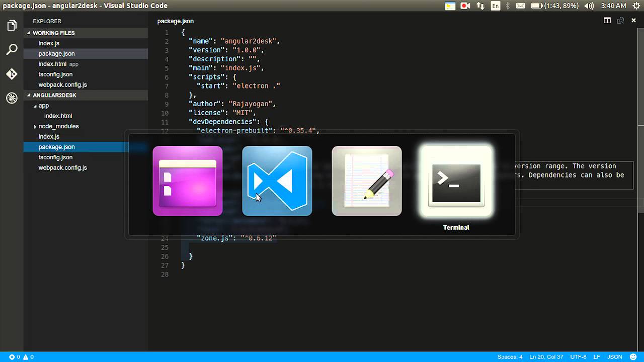Image resolution: width=644 pixels, height=362 pixels.
Task: Open the Debug view in activity bar
Action: (x=12, y=98)
